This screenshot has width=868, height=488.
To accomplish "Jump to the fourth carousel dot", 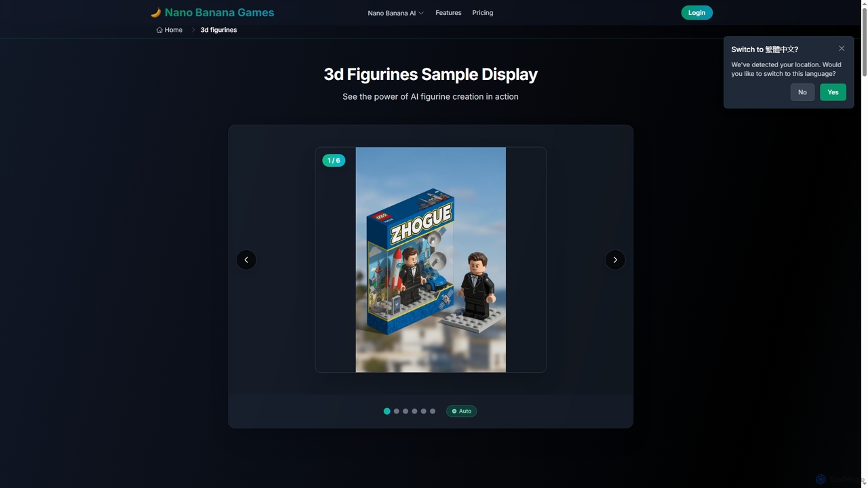I will click(414, 411).
